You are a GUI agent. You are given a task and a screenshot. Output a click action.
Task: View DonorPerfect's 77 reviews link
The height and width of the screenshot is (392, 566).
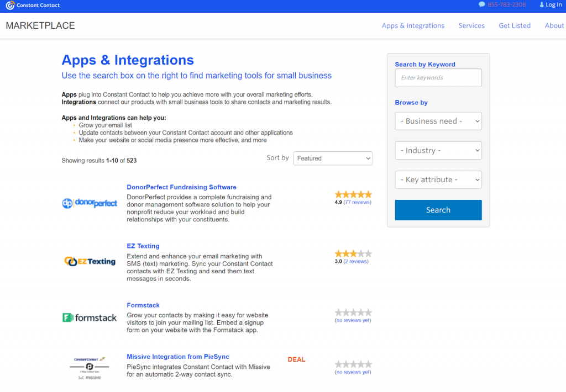coord(357,202)
